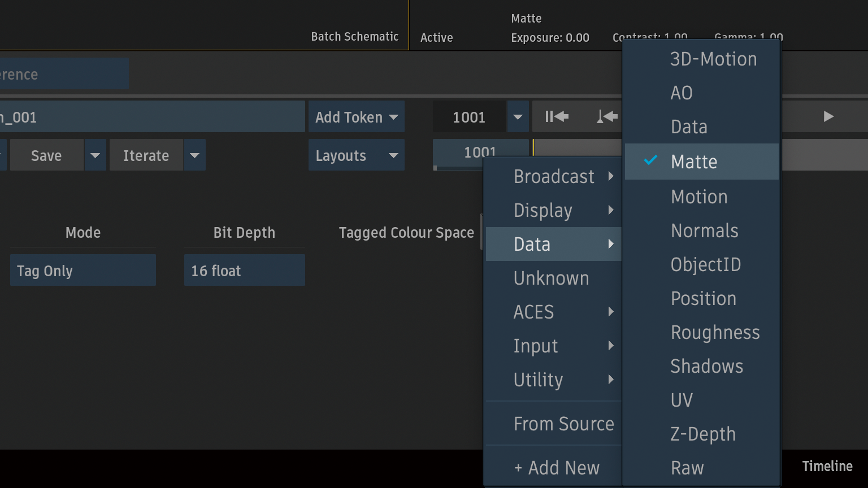
Task: Expand the Broadcast submenu
Action: (x=553, y=177)
